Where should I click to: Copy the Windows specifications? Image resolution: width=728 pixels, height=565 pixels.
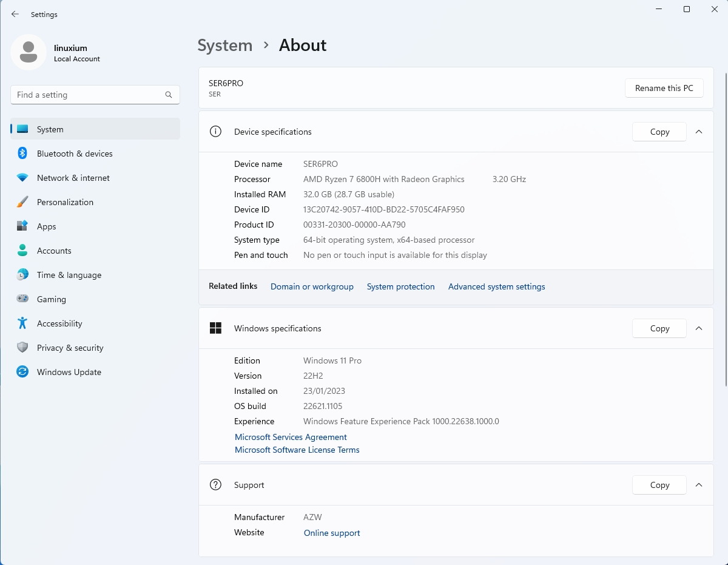659,328
